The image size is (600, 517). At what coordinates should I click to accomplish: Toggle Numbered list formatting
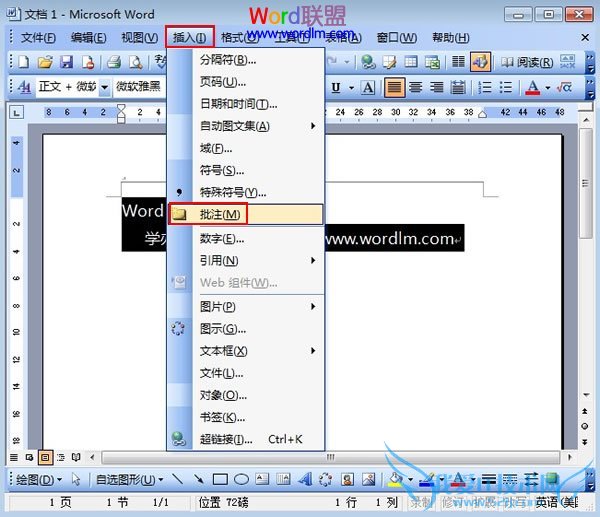click(x=484, y=88)
